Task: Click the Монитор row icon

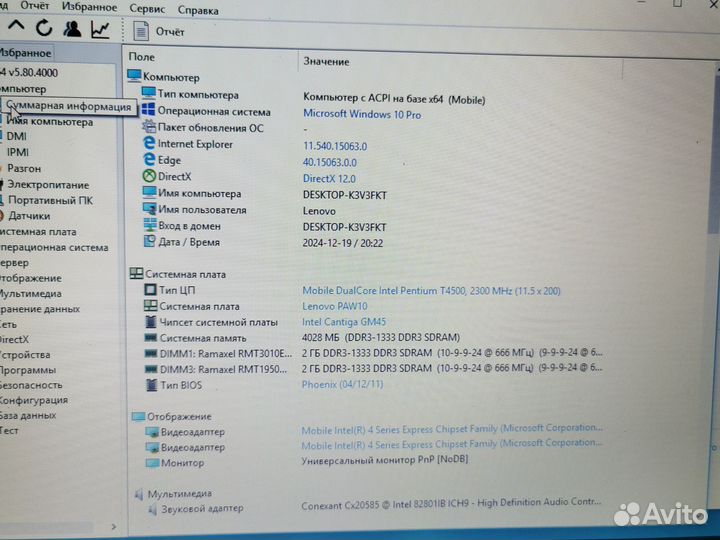Action: 152,462
